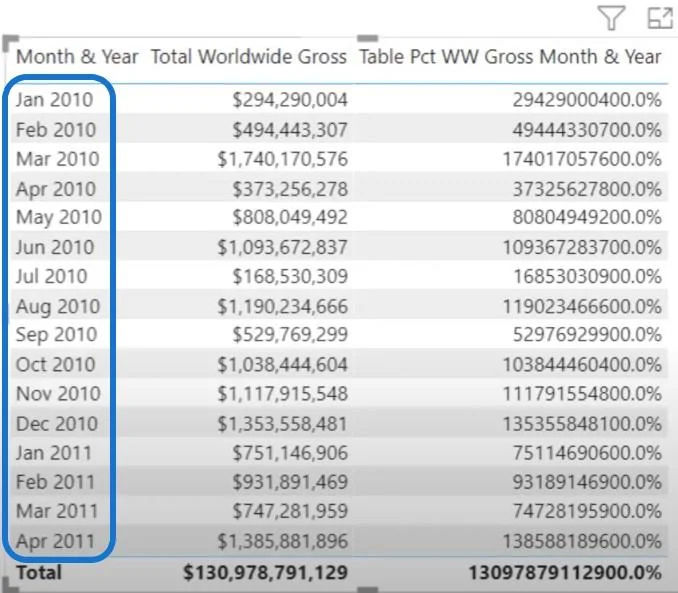Sort by Table Pct WW Gross header
Screen dimensions: 678x593
click(x=510, y=57)
